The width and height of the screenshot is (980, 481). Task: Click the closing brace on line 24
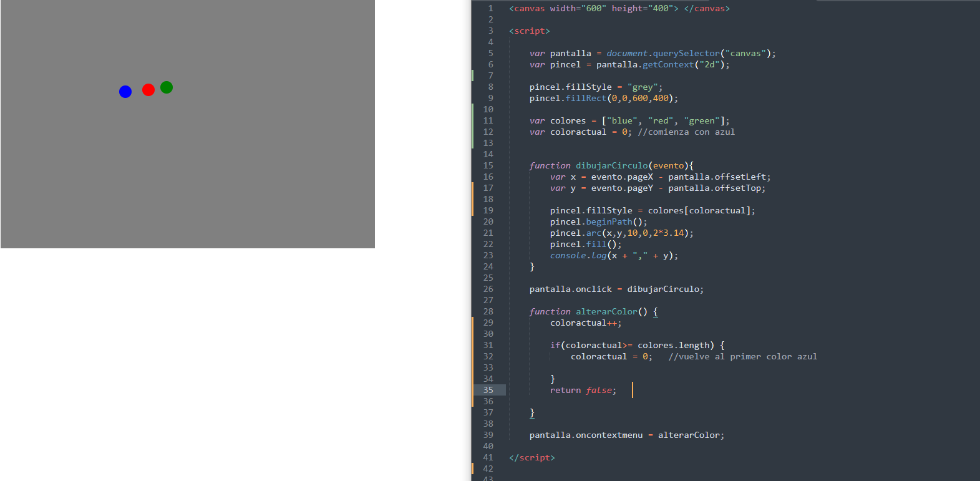[x=532, y=267]
